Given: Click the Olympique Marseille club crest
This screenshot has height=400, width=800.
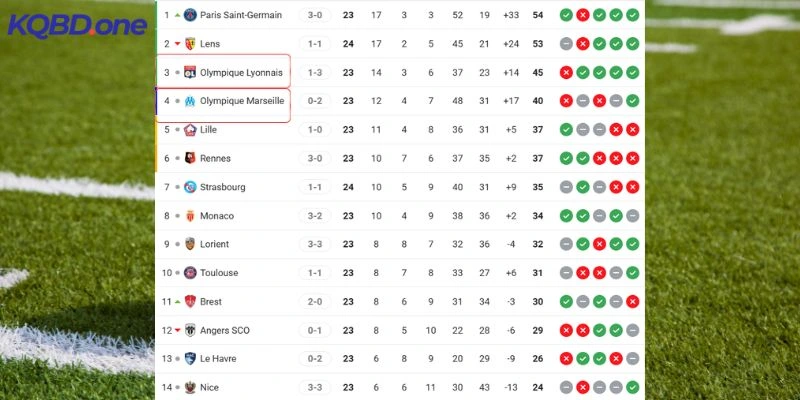Looking at the screenshot, I should [190, 101].
